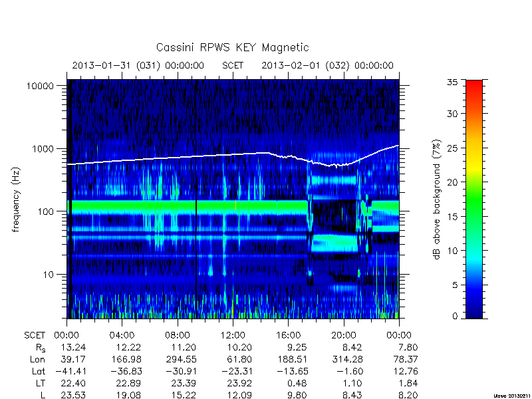Screen dimensions: 532x399
Task: Click the 'SCET' row label below the plot
Action: [x=35, y=336]
